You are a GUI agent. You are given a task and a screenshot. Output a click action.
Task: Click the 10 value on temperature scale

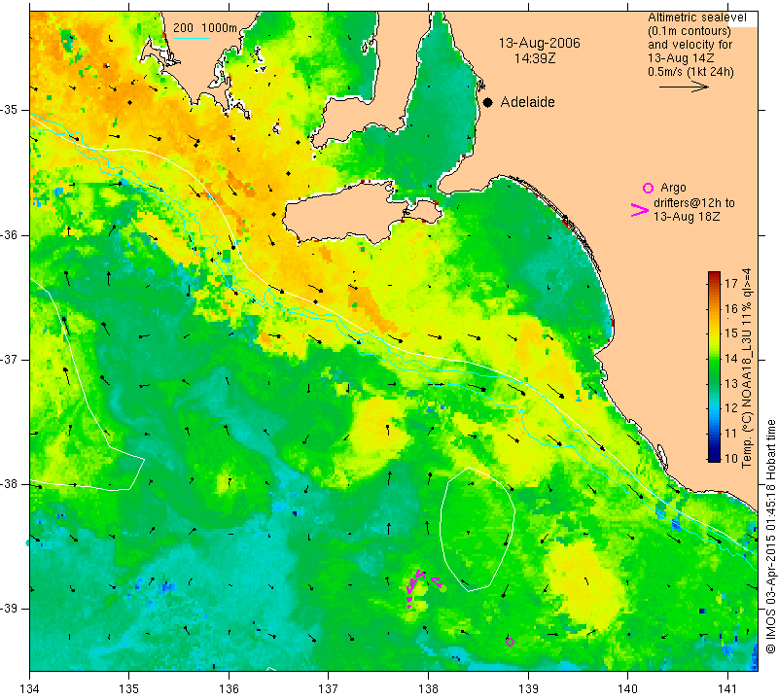coord(731,458)
